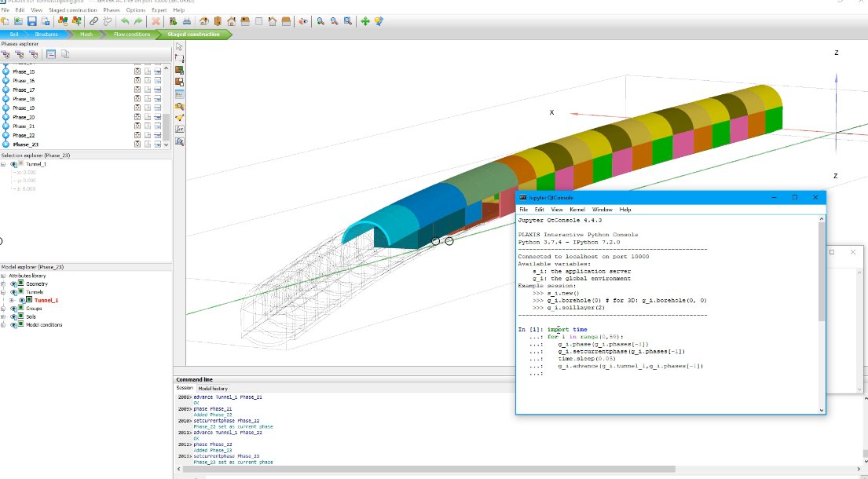Open the Expert menu
The width and height of the screenshot is (868, 479).
pyautogui.click(x=159, y=10)
